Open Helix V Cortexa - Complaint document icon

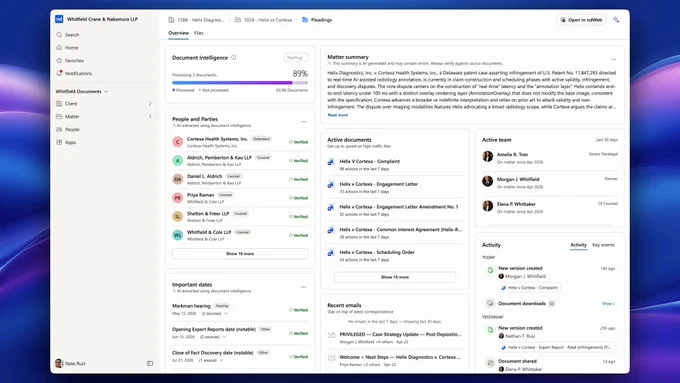tap(330, 162)
